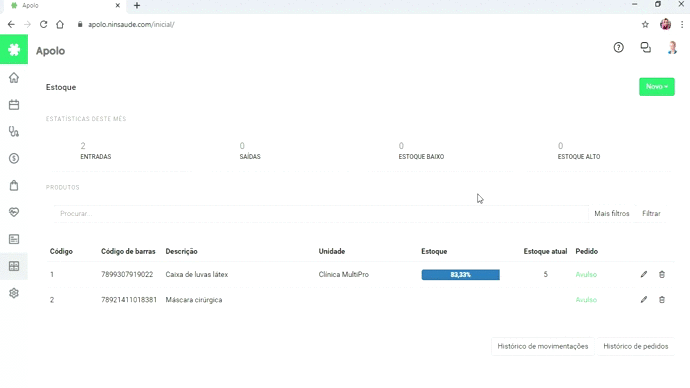Open the user profile avatar menu
690x388 pixels.
[672, 48]
